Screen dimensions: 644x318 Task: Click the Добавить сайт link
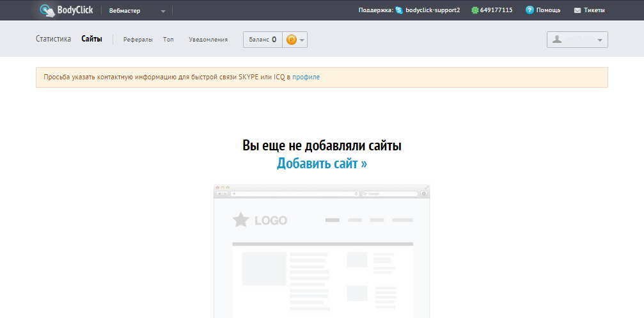point(322,163)
